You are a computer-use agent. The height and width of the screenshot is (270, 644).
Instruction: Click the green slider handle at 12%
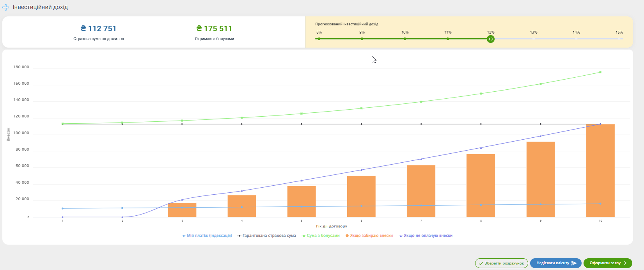491,39
